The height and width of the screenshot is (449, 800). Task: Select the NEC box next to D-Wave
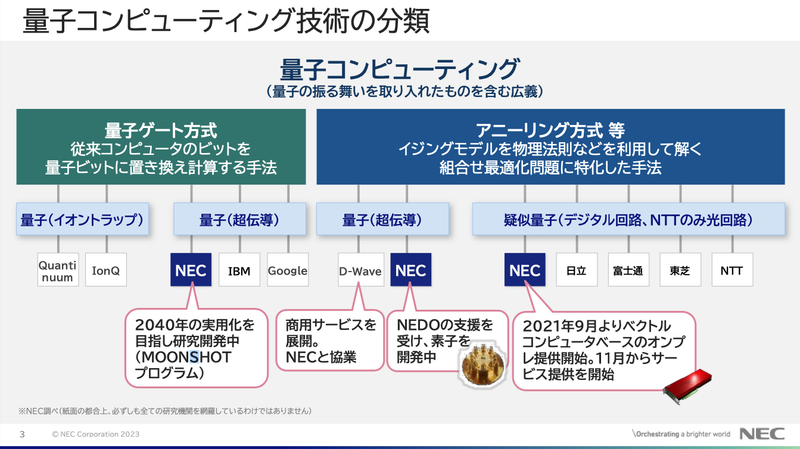[x=410, y=270]
